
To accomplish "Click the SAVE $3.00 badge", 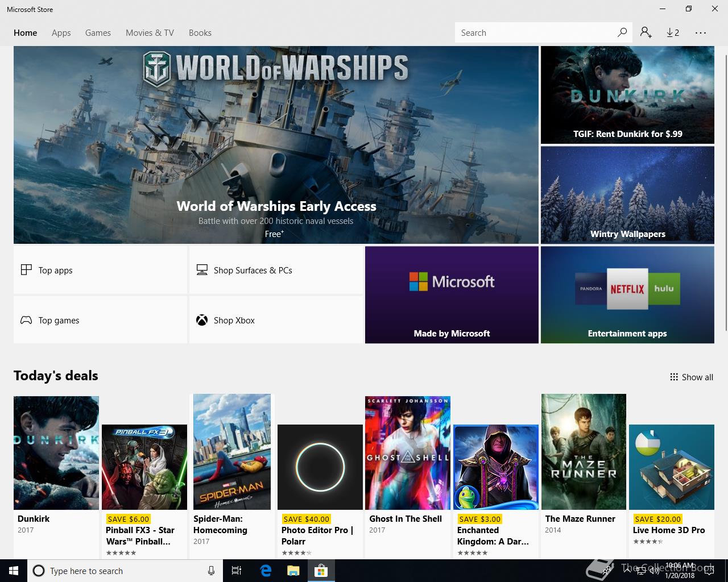I will point(479,519).
